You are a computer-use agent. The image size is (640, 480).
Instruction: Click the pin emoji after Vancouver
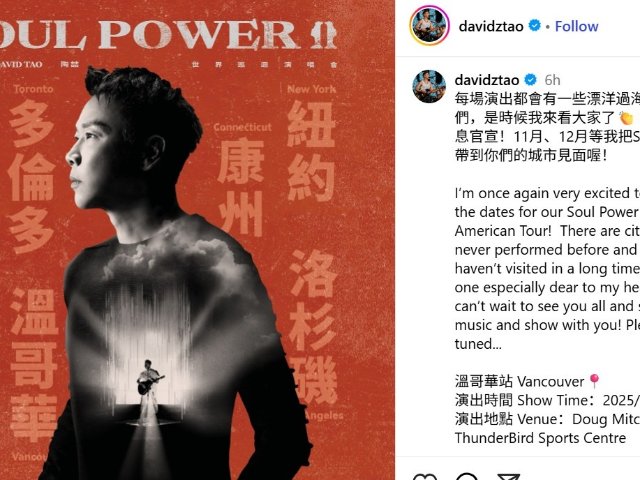[x=594, y=381]
